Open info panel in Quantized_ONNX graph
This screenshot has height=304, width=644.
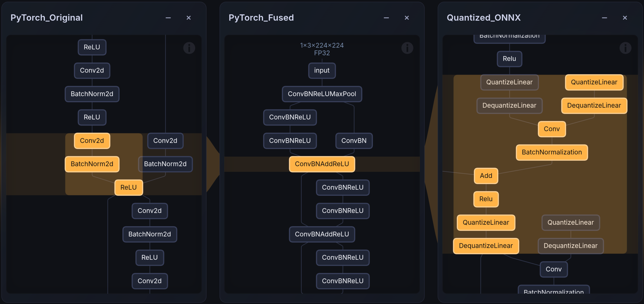pyautogui.click(x=626, y=48)
